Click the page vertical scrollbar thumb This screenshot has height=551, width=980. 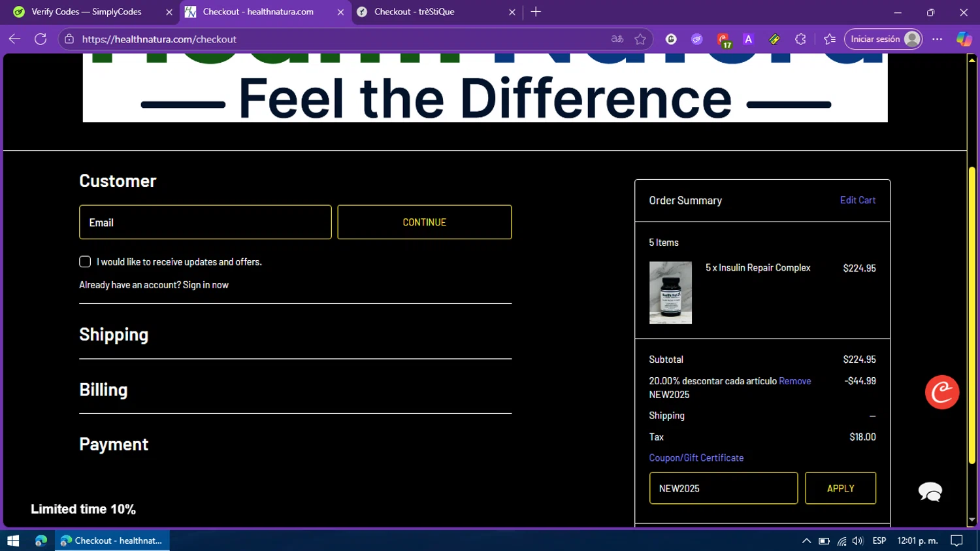[x=972, y=316]
